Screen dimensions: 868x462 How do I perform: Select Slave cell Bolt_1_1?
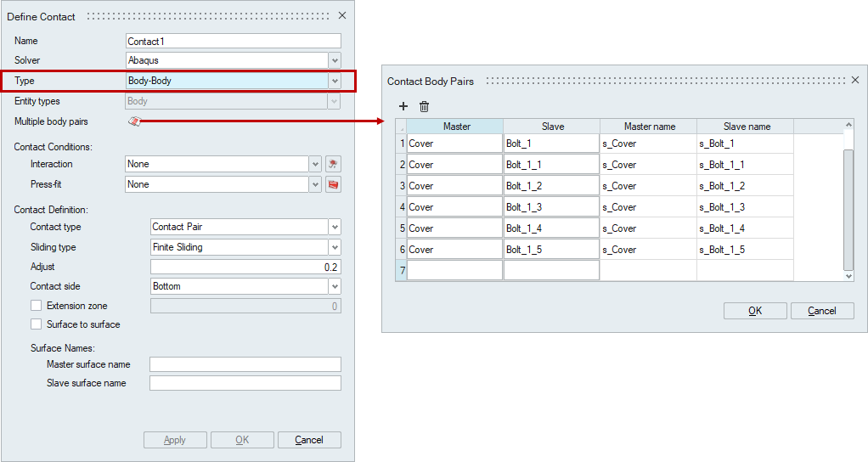tap(551, 164)
